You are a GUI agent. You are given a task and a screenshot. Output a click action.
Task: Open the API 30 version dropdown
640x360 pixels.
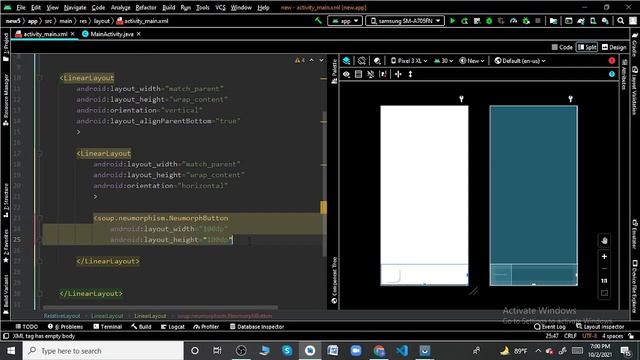tap(444, 61)
